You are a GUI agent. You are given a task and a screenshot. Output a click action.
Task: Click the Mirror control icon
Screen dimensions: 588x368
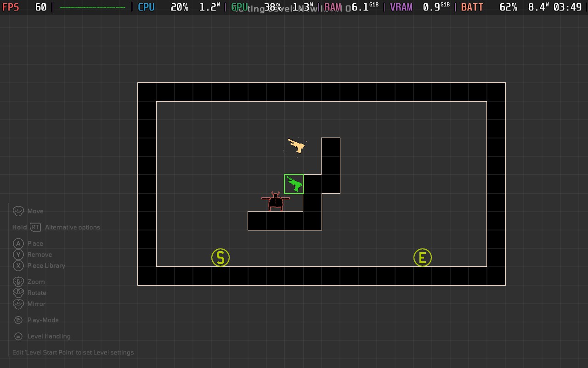click(18, 304)
